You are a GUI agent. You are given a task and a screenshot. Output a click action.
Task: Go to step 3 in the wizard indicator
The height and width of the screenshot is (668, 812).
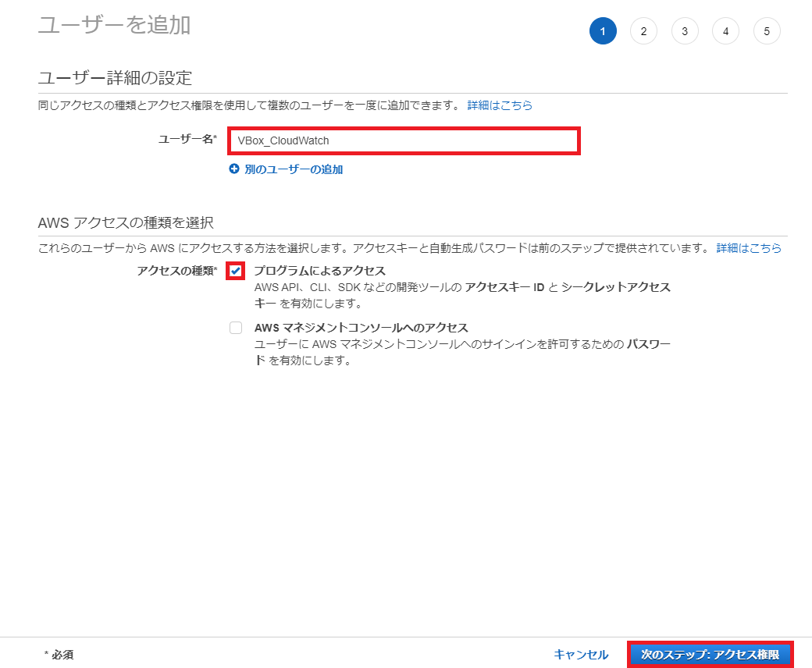click(x=685, y=31)
